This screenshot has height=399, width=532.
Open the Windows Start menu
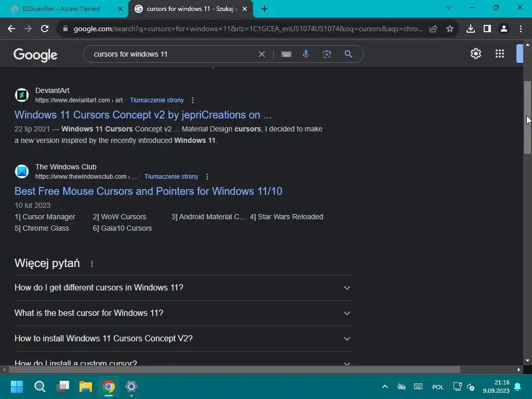17,387
